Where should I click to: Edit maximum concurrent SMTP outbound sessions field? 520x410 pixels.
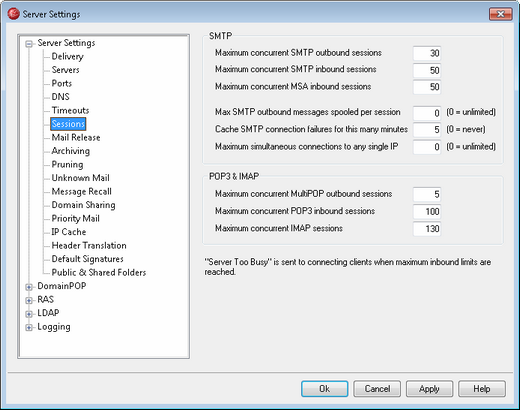pos(427,53)
